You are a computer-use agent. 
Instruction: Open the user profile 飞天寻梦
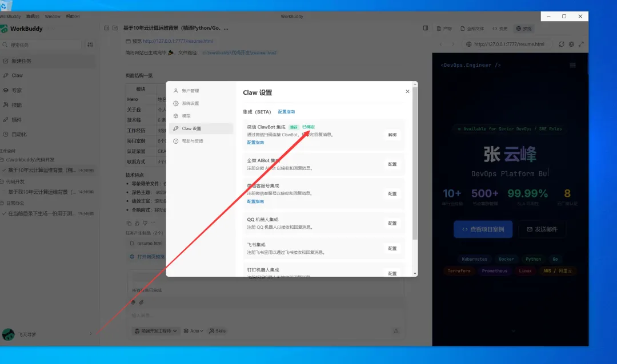(27, 334)
